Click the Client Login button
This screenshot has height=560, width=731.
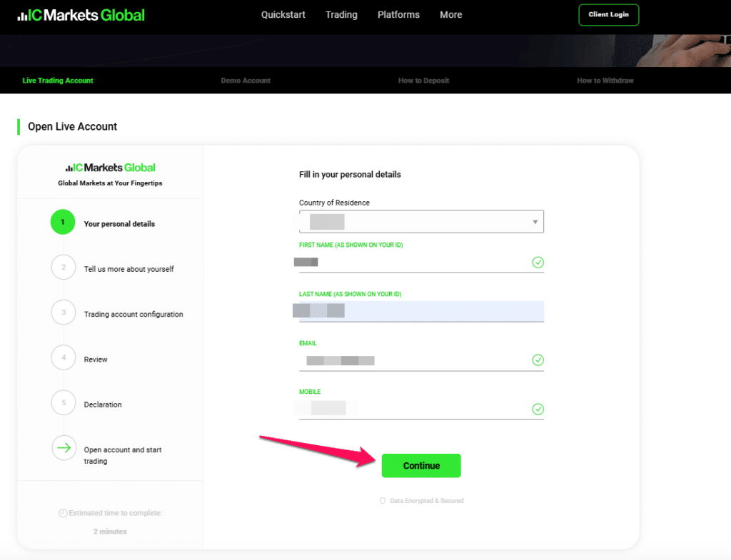click(x=608, y=14)
